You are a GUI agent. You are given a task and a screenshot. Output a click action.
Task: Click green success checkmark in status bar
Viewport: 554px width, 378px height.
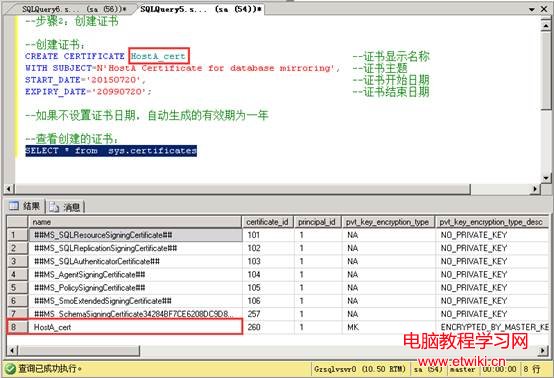[10, 369]
